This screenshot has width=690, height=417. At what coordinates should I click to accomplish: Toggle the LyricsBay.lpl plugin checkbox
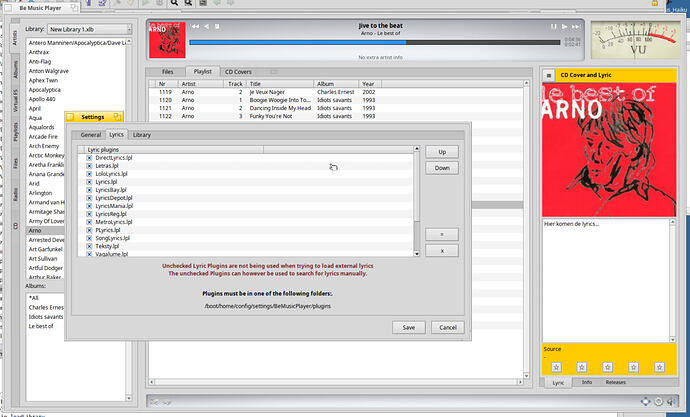click(89, 190)
